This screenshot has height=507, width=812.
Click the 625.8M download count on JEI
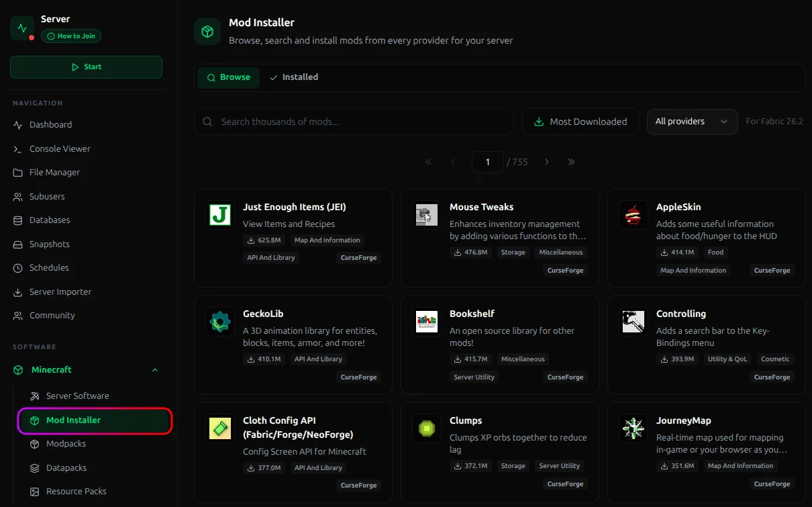[264, 240]
